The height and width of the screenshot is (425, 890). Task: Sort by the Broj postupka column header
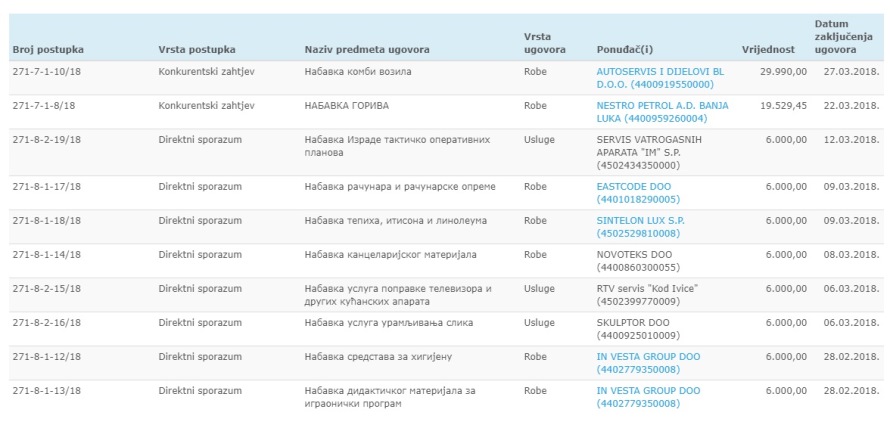pos(48,49)
